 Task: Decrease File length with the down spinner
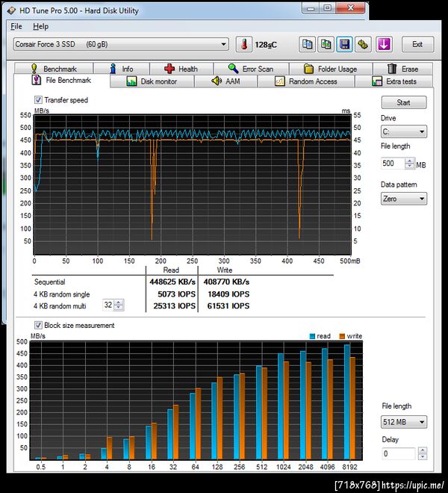(410, 166)
